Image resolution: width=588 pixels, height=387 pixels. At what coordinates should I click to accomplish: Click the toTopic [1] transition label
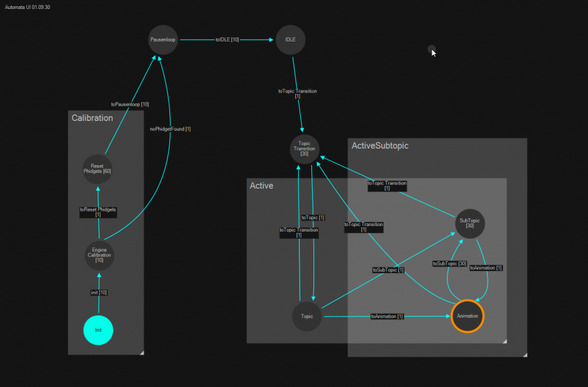[313, 218]
